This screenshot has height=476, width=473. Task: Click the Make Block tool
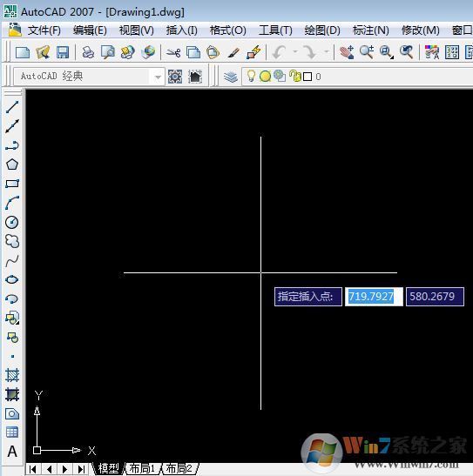[x=12, y=338]
